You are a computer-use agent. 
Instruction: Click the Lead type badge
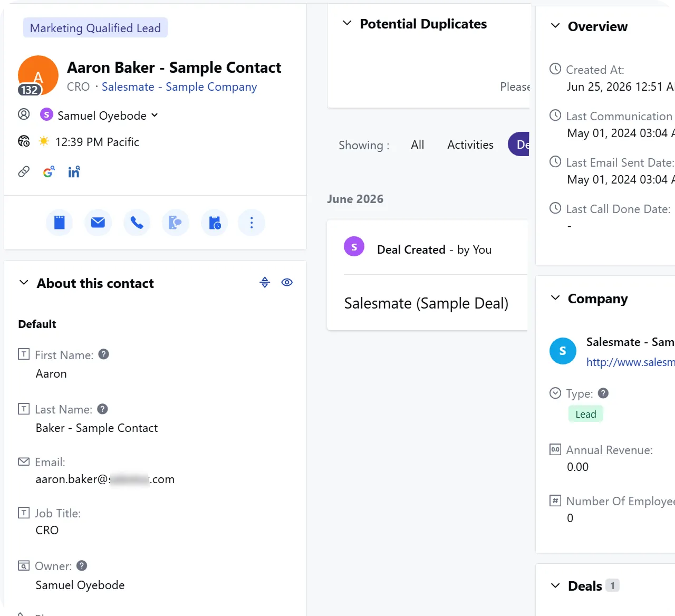pyautogui.click(x=586, y=415)
